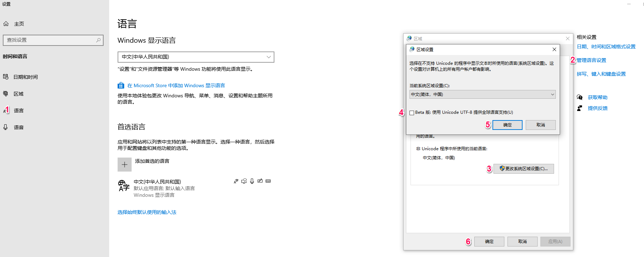Close the 区域 window
This screenshot has height=257, width=644.
(568, 39)
